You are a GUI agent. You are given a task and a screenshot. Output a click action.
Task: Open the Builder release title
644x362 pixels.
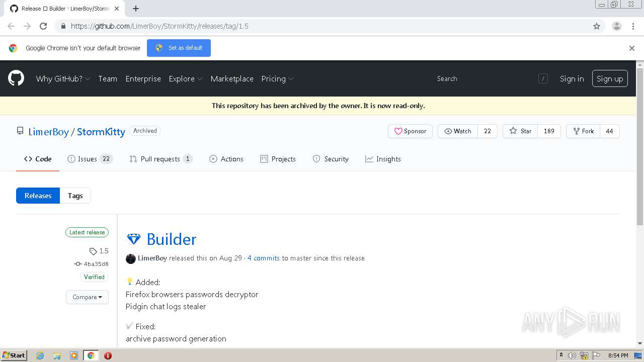pyautogui.click(x=172, y=239)
